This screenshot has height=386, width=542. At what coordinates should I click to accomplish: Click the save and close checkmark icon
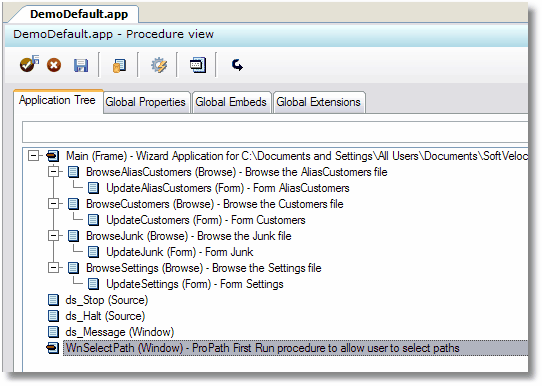click(x=29, y=64)
